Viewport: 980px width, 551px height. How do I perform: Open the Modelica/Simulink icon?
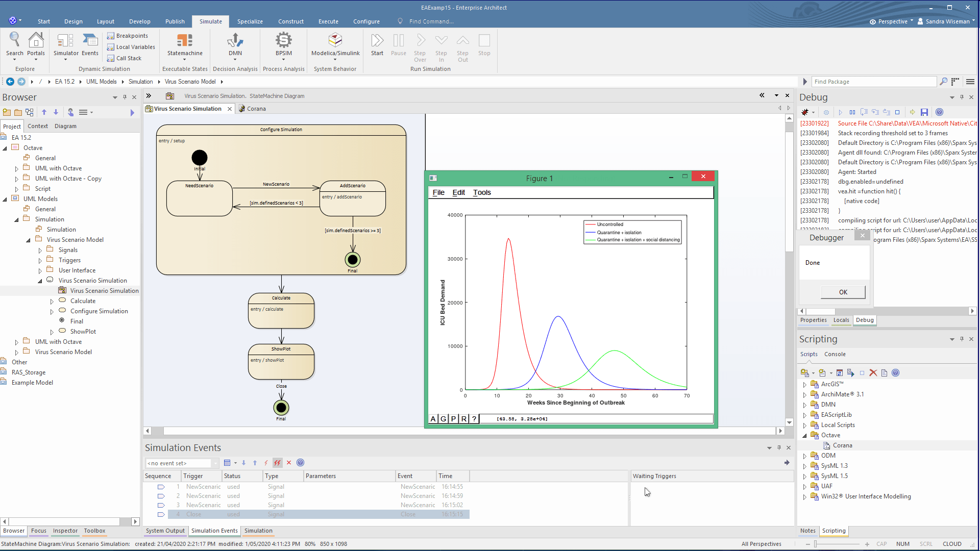point(335,41)
